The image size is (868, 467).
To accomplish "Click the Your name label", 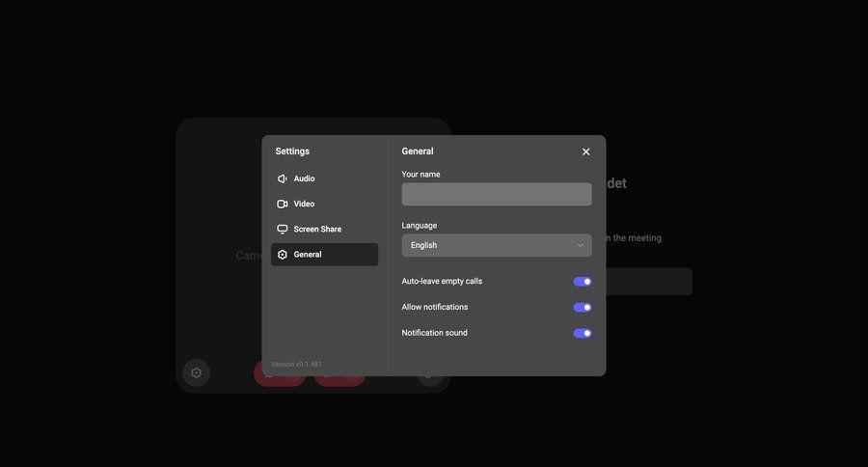I will tap(420, 174).
